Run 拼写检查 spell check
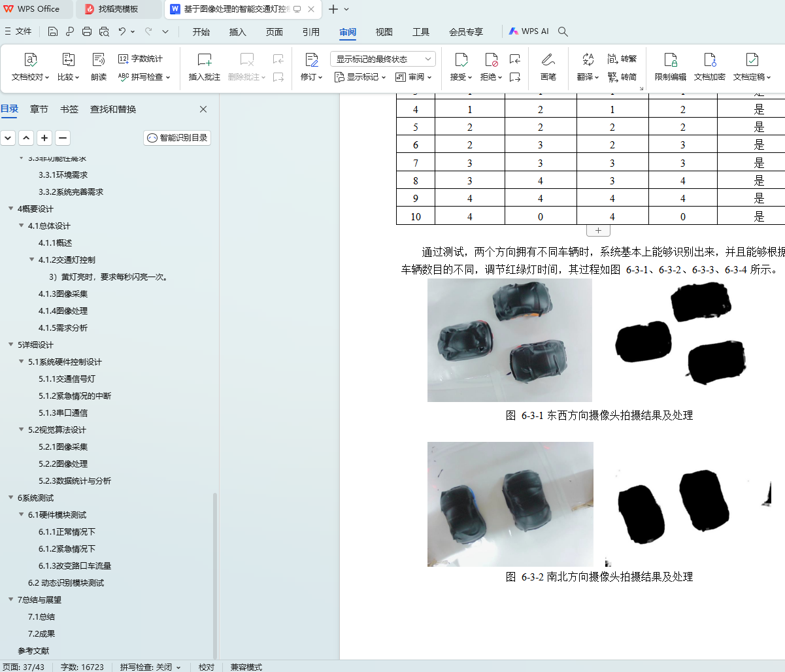785x672 pixels. point(143,77)
